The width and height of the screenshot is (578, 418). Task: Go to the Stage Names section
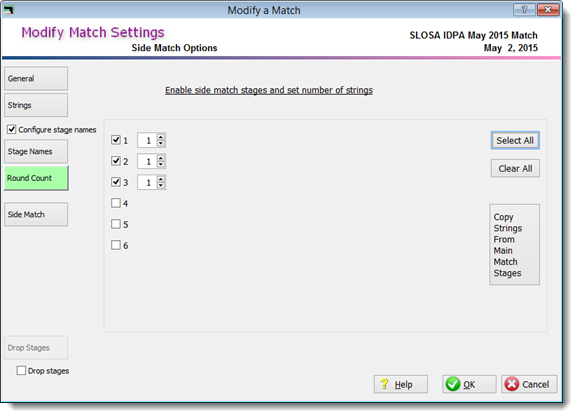(x=36, y=151)
